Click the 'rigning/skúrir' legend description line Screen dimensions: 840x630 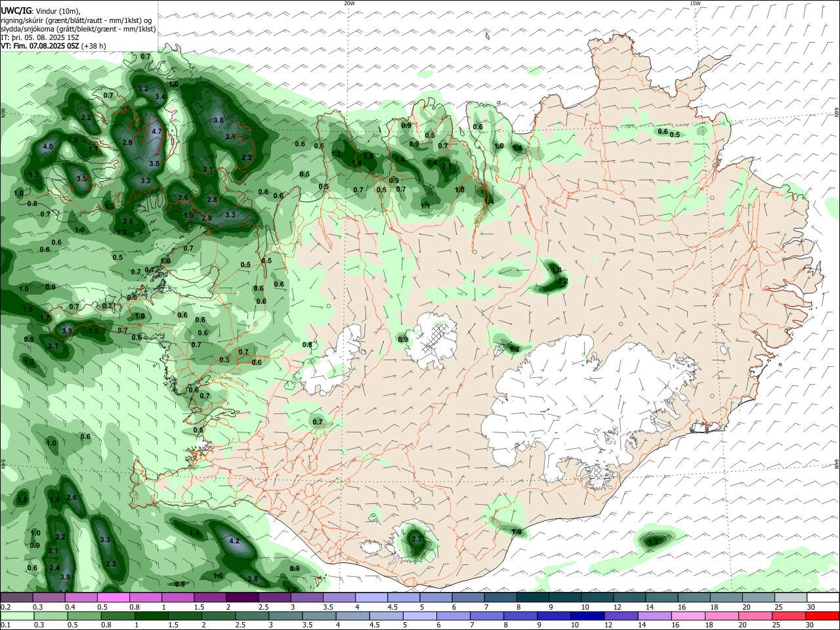point(76,20)
